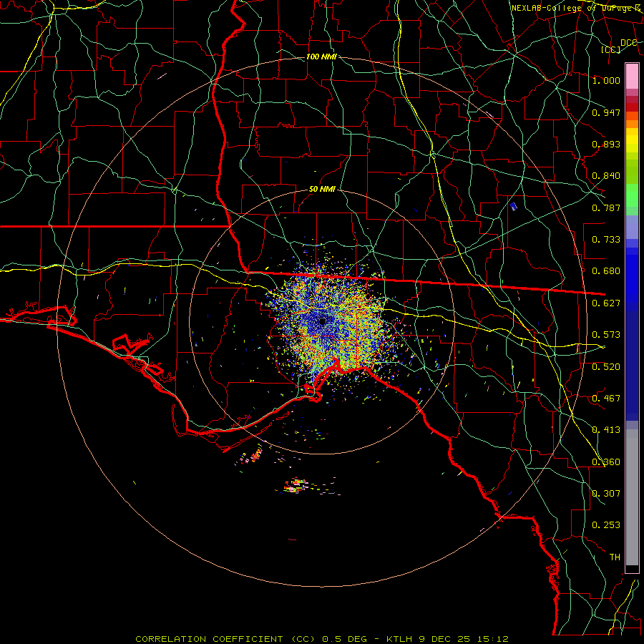Click the 100 NMI range ring label
Viewport: 644px width, 644px height.
(321, 57)
